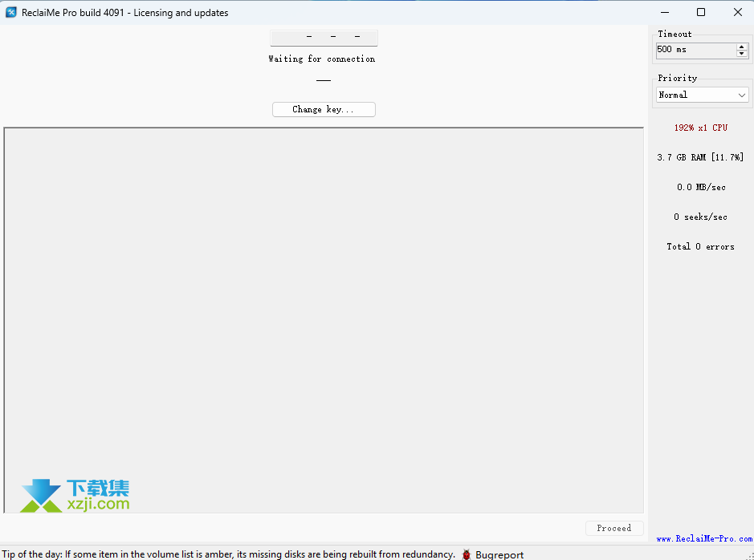Open the Priority dropdown set to Normal
This screenshot has height=560, width=754.
coord(702,95)
